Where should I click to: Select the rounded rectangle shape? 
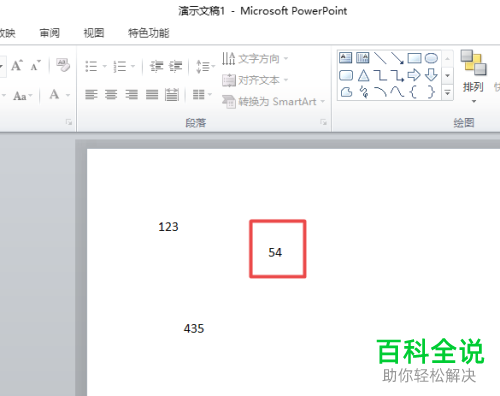coord(346,75)
